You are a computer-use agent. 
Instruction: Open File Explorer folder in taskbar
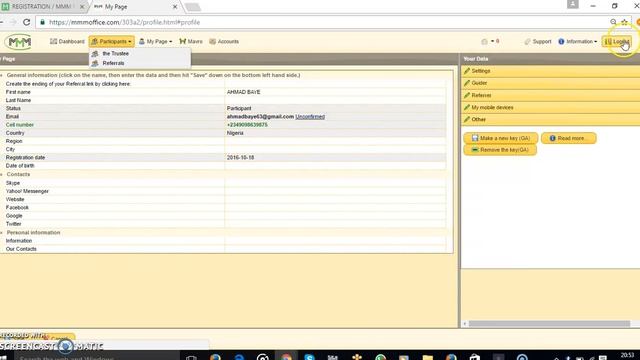427,357
